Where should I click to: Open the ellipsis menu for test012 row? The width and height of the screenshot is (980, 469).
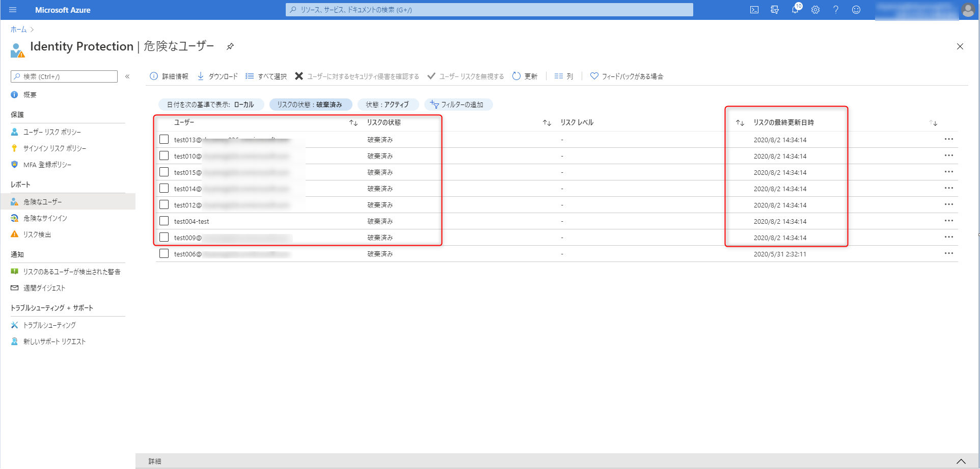948,204
